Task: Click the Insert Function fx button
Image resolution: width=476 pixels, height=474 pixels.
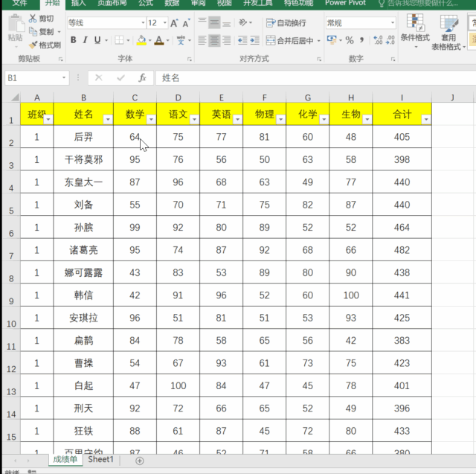Action: pyautogui.click(x=142, y=78)
